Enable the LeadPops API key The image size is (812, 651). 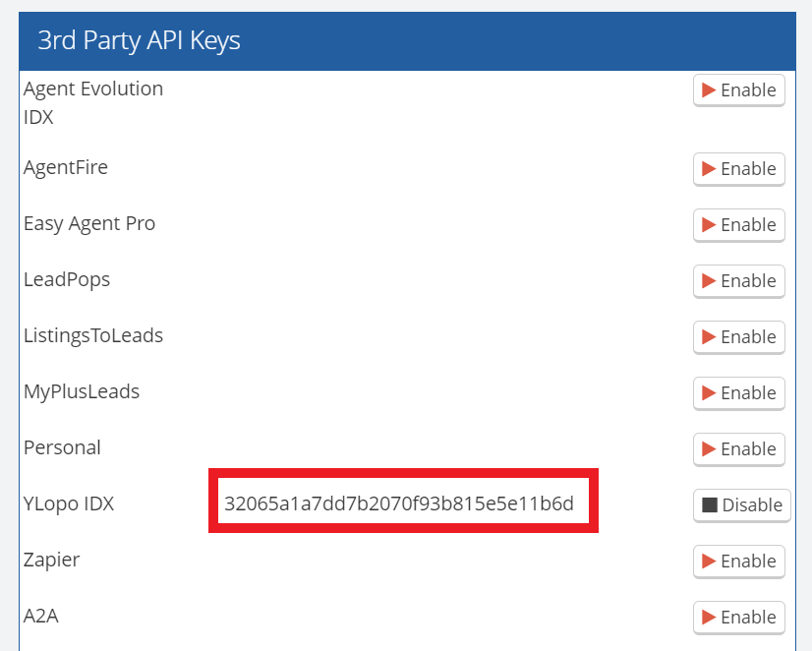739,281
